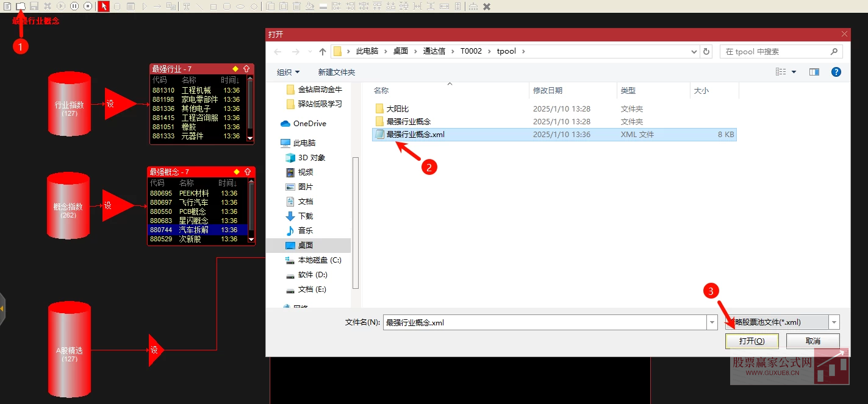The image size is (868, 404).
Task: Click the refresh icon next to the address bar
Action: tap(706, 51)
